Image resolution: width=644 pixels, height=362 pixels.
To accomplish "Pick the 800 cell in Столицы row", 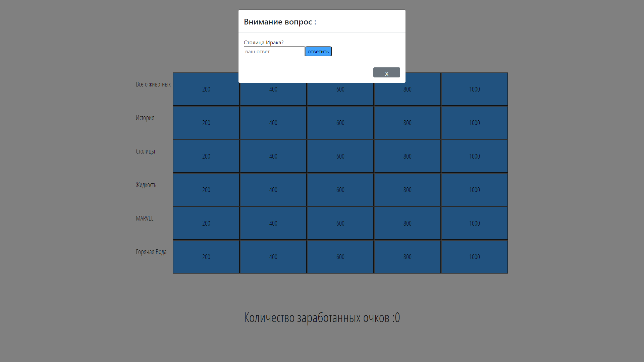I will tap(408, 156).
